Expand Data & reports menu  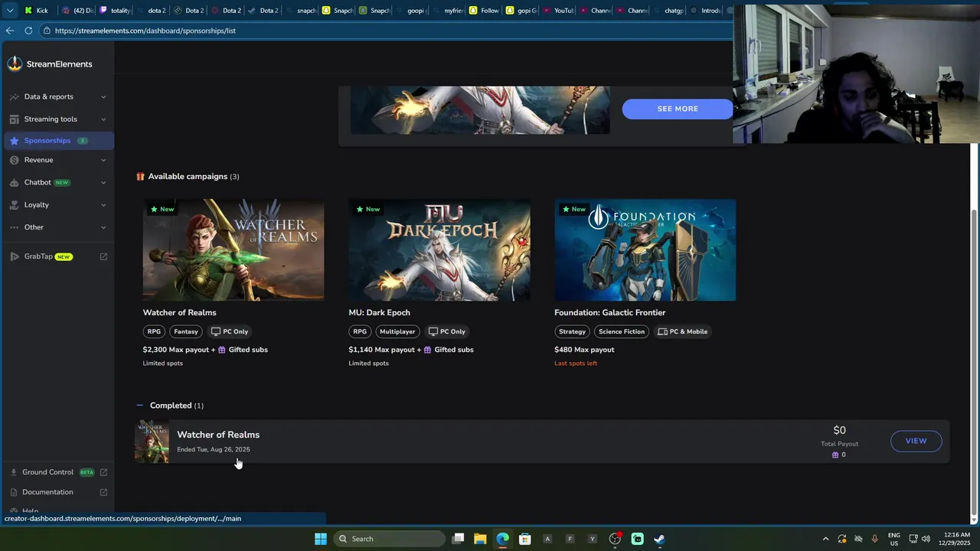(x=103, y=96)
